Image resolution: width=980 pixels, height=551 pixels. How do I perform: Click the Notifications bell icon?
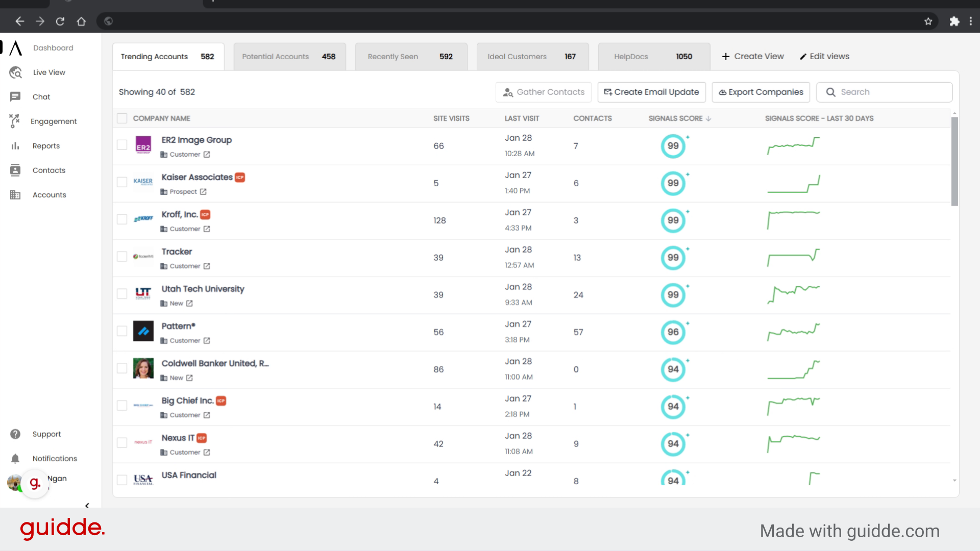click(15, 459)
